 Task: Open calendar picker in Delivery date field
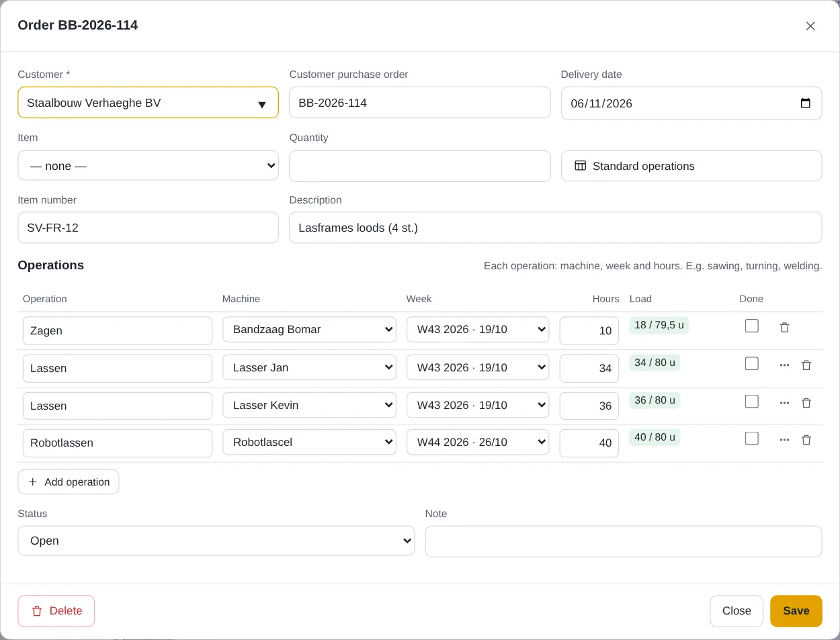pos(805,103)
